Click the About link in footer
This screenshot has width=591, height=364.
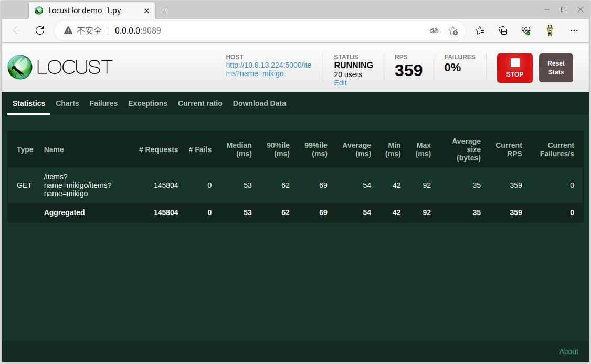click(568, 351)
